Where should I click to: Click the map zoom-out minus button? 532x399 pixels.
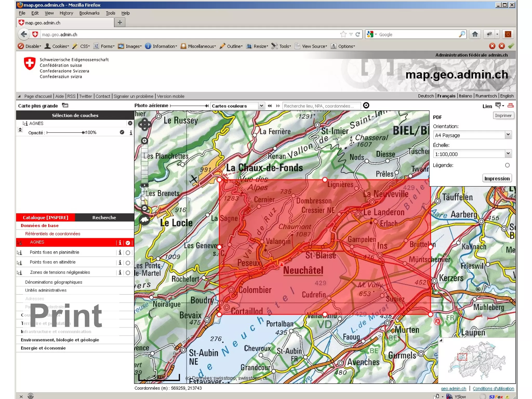click(144, 208)
